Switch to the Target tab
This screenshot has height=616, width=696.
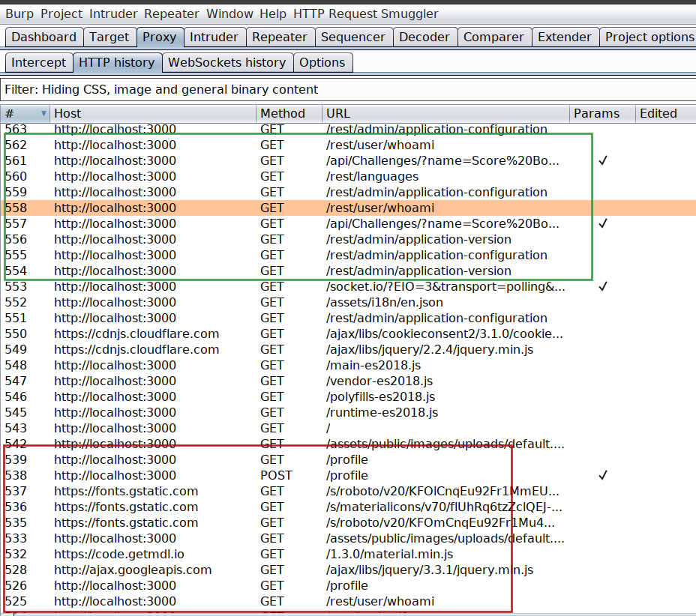(x=109, y=37)
